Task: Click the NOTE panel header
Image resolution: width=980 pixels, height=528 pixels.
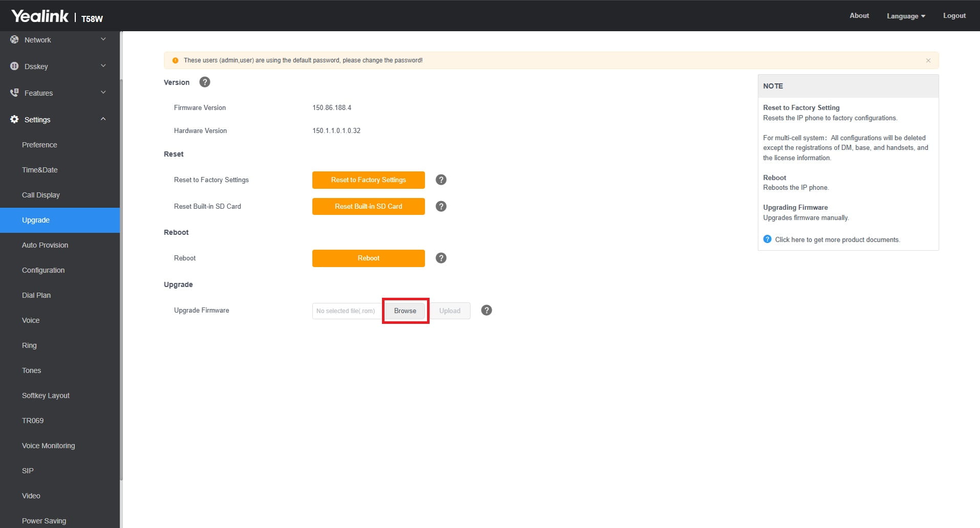Action: pyautogui.click(x=848, y=86)
